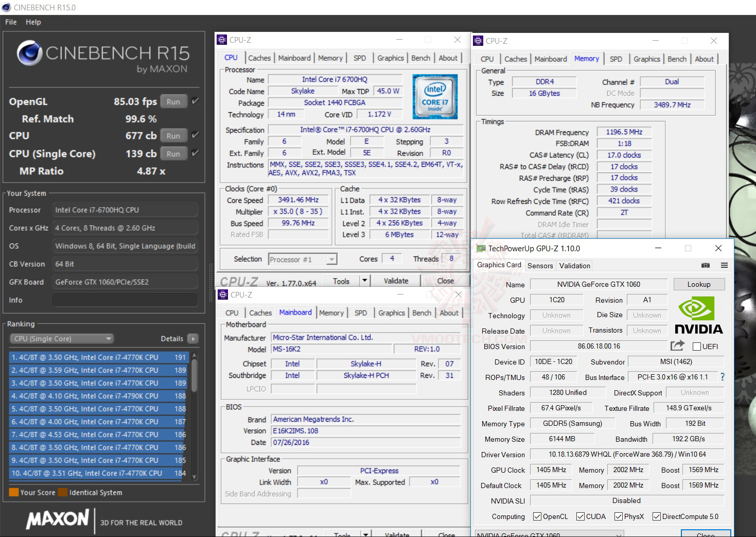This screenshot has height=537, width=756.
Task: Click the empty Info field in Your System
Action: (125, 300)
